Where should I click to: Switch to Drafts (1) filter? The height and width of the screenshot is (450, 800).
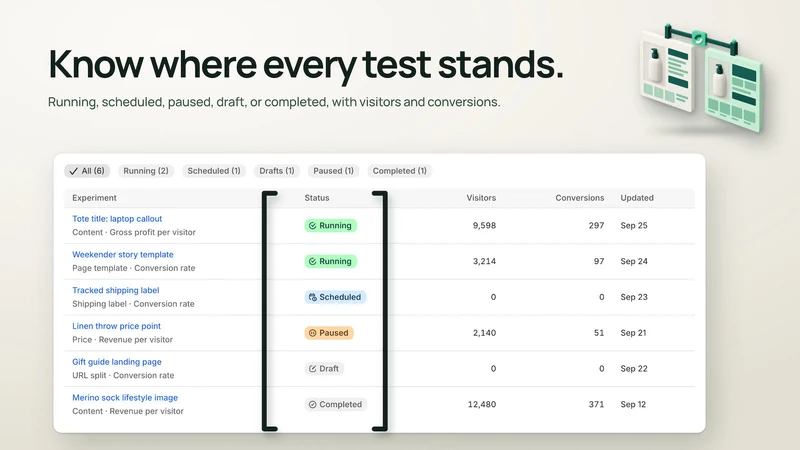coord(277,171)
